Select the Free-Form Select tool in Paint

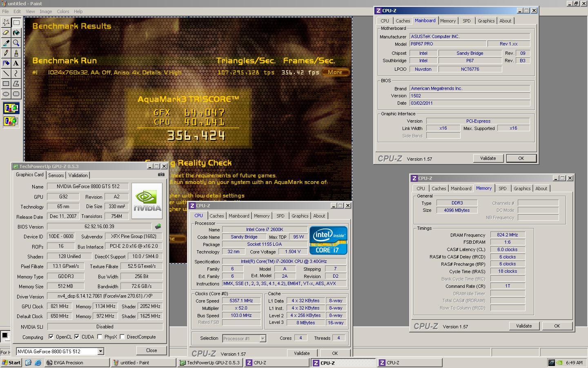click(6, 22)
